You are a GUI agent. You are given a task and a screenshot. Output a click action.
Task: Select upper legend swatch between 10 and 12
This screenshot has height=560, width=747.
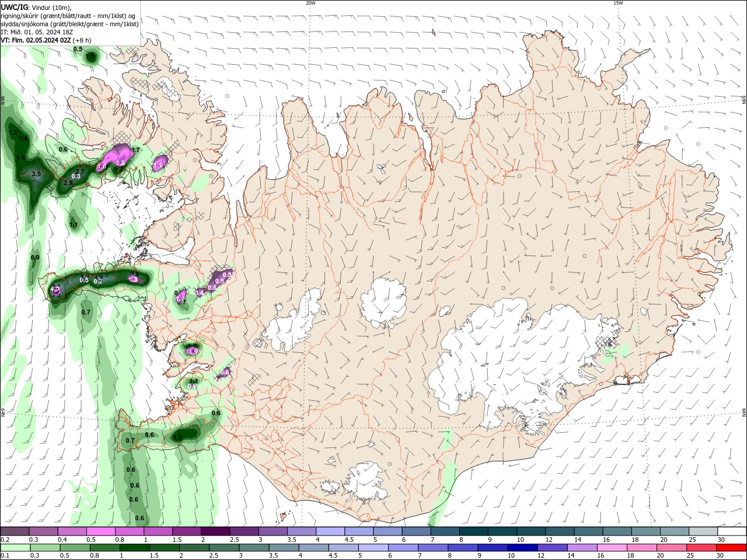[x=531, y=531]
